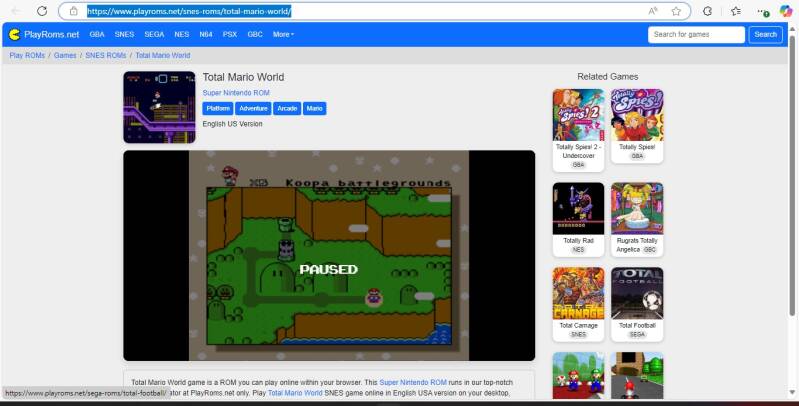
Task: Click the Total Mario World page title
Action: point(243,77)
